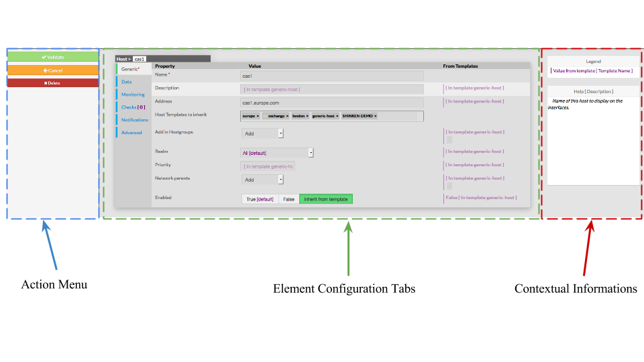The image size is (644, 362).
Task: Click the Name input field
Action: tap(332, 76)
